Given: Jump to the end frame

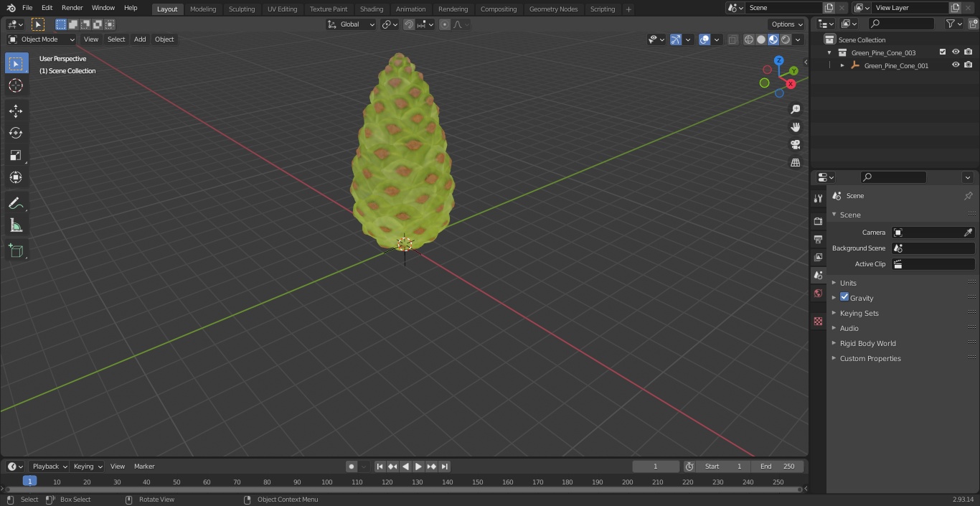Looking at the screenshot, I should point(444,467).
